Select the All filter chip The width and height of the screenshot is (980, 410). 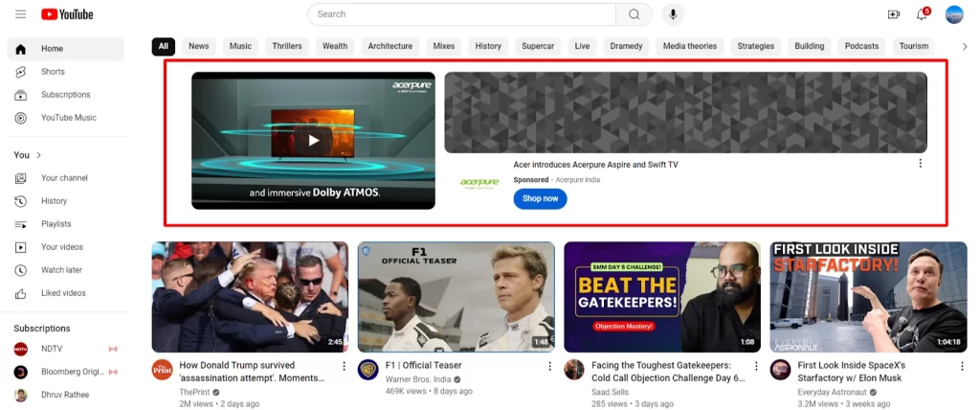[x=163, y=46]
